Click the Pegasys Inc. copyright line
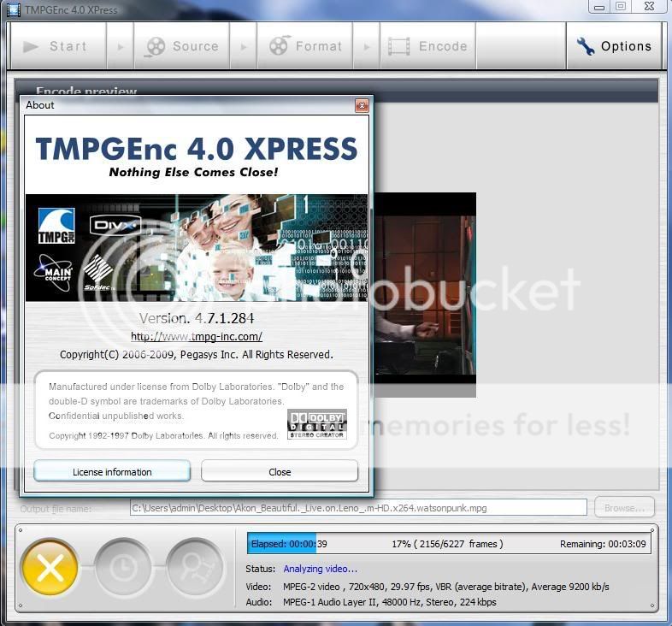 pos(197,355)
